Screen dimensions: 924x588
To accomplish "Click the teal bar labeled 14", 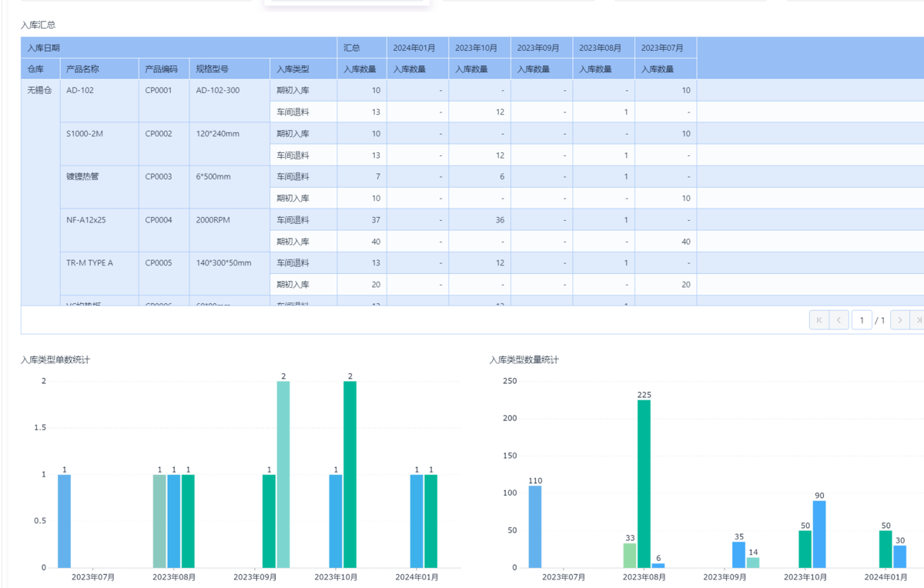I will click(x=753, y=563).
